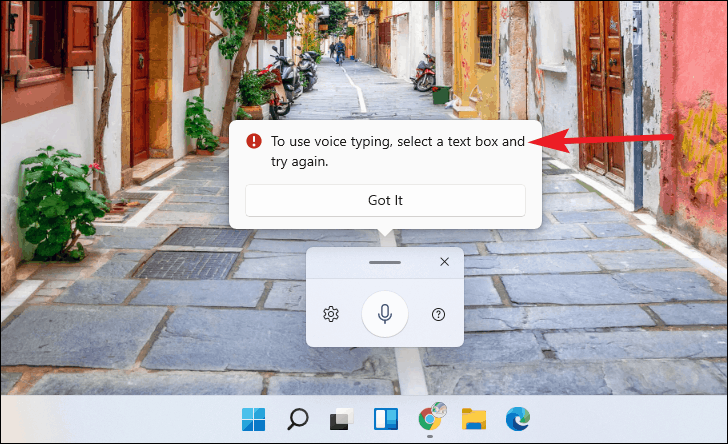Close the voice typing panel
Screen dimensions: 728x444
[x=444, y=262]
